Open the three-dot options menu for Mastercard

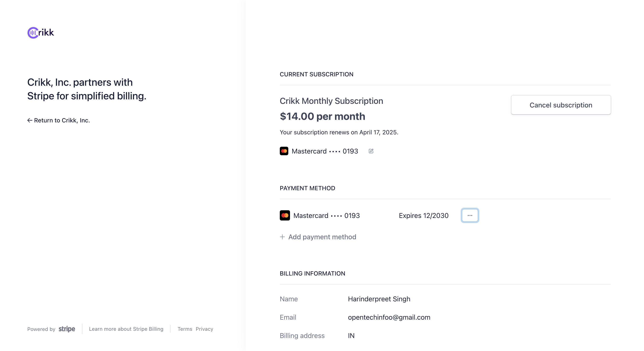470,215
